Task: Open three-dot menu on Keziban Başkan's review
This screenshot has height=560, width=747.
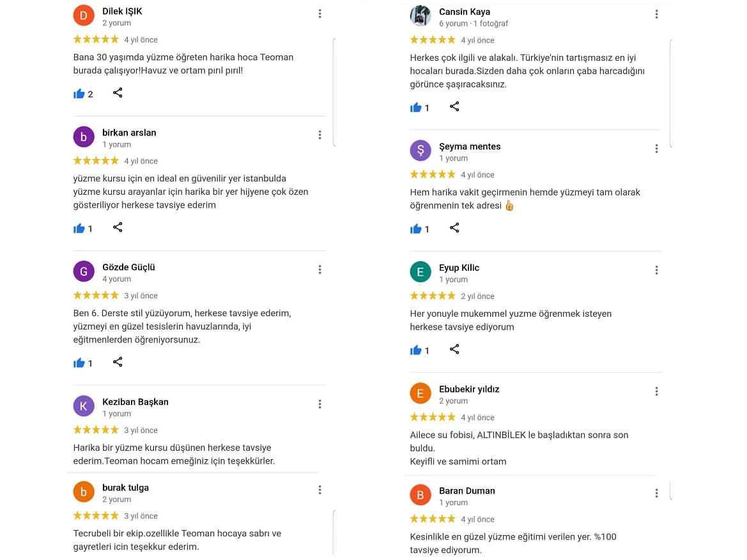Action: [x=320, y=404]
